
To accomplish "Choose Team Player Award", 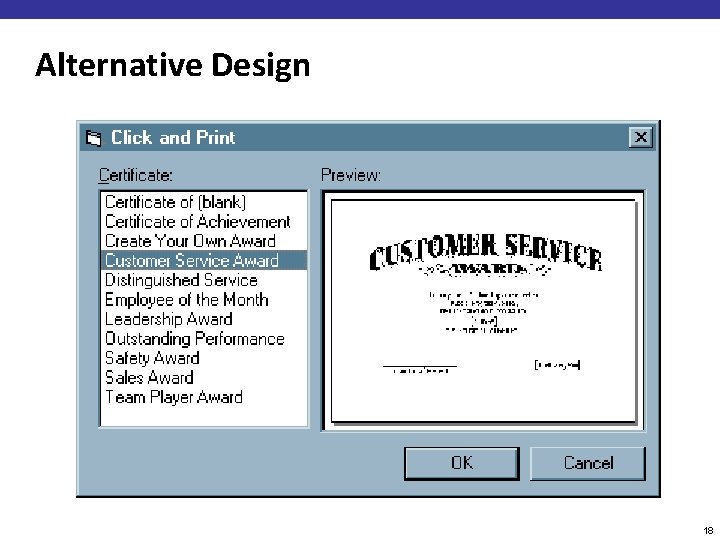I will (x=204, y=397).
